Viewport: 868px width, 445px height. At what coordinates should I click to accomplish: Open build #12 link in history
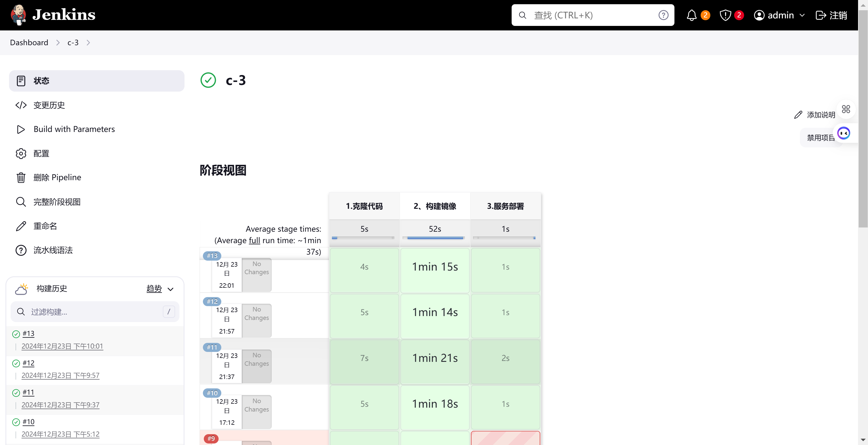[28, 363]
